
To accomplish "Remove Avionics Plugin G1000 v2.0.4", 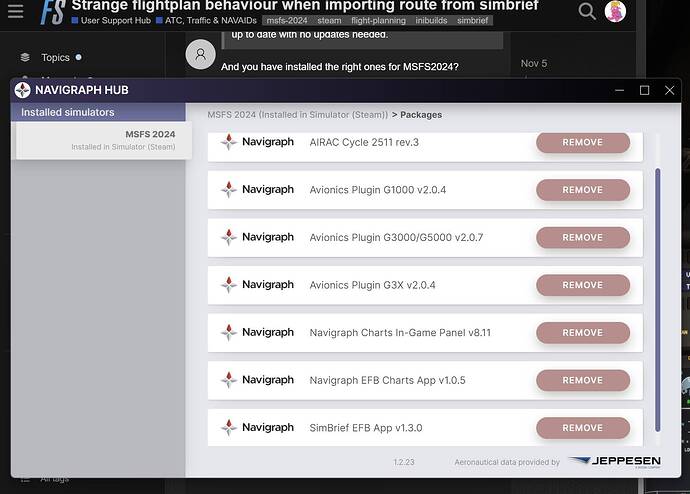I will (583, 190).
